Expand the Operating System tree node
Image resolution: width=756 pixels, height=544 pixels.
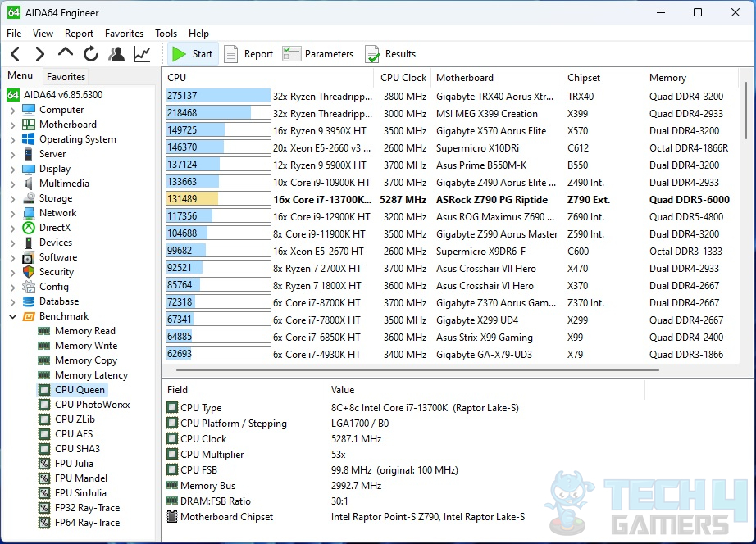click(12, 140)
